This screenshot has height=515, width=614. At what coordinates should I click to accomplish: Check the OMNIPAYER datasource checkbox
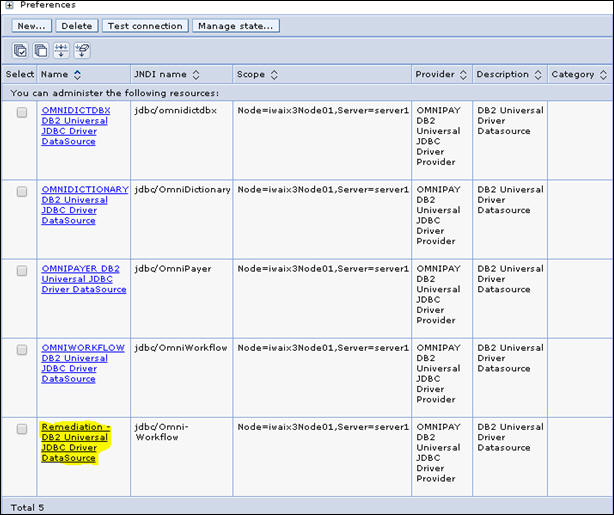[22, 271]
